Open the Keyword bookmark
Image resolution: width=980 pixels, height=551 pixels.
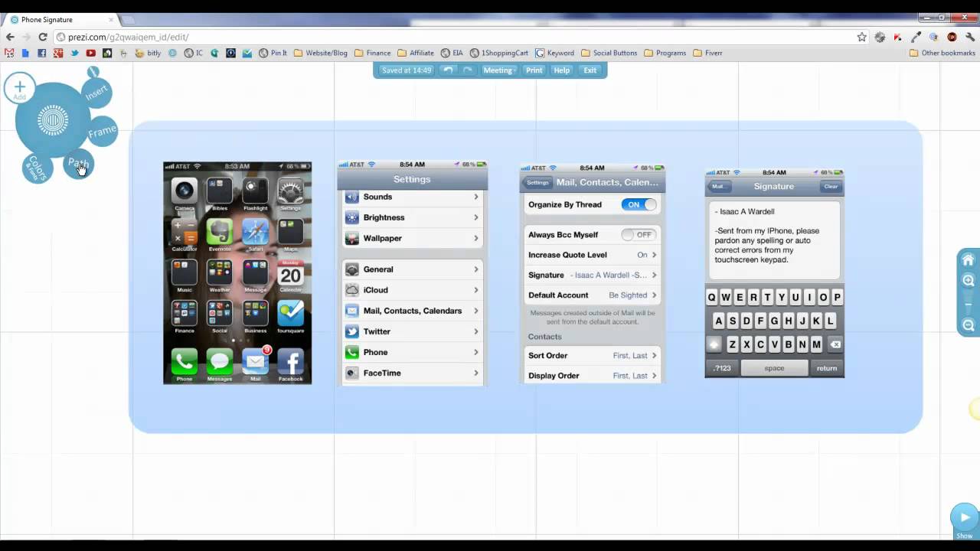click(x=554, y=53)
